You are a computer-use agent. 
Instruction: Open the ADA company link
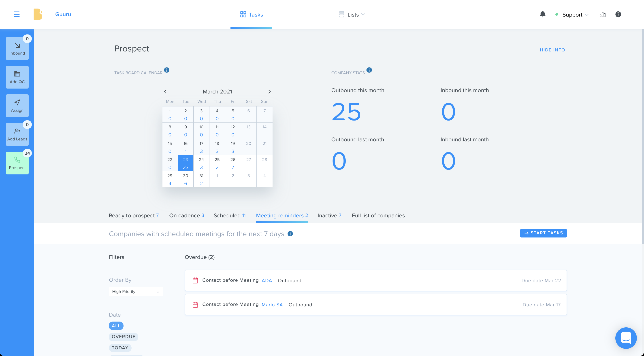(267, 281)
